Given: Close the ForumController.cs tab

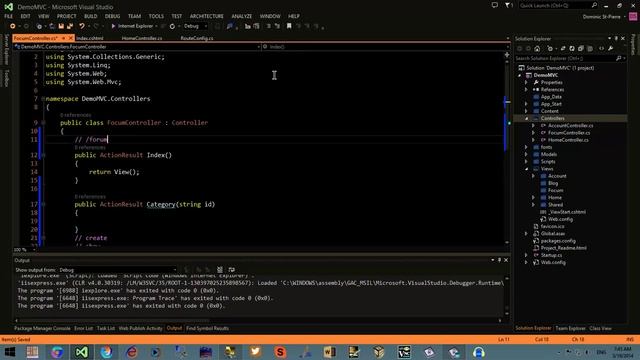Looking at the screenshot, I should [70, 38].
